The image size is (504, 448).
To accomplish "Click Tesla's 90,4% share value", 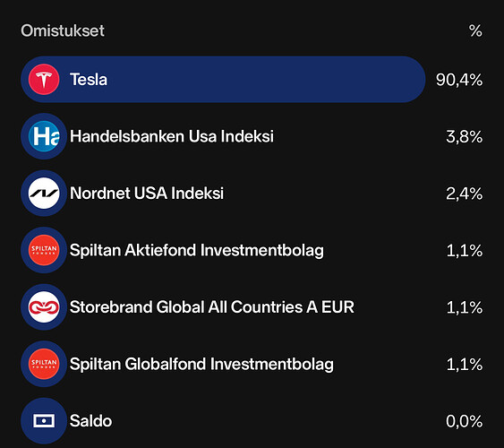I will click(459, 80).
